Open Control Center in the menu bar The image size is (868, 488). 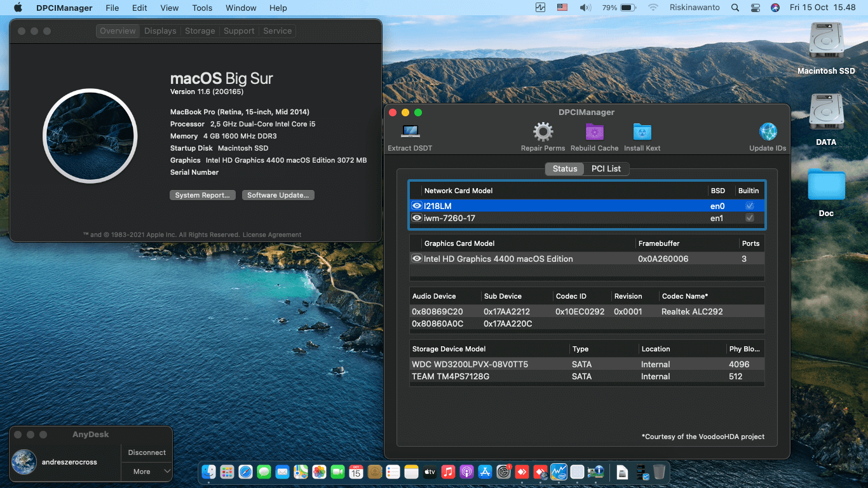pyautogui.click(x=755, y=8)
